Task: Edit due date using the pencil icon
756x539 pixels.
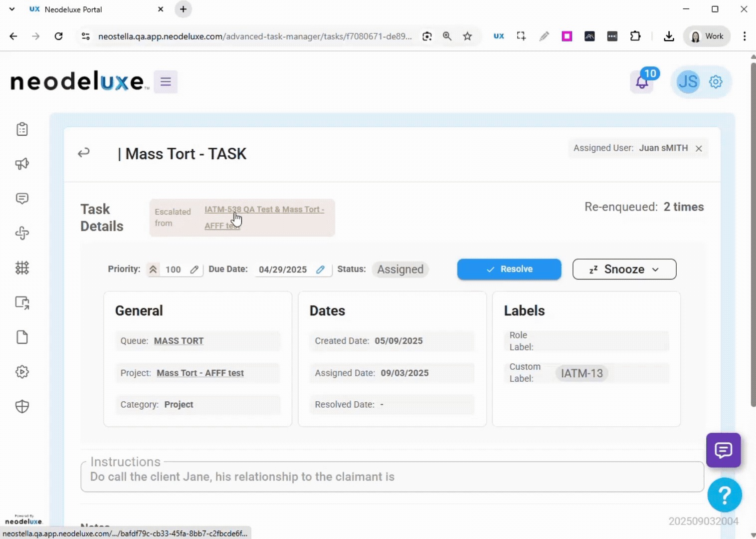Action: 321,269
